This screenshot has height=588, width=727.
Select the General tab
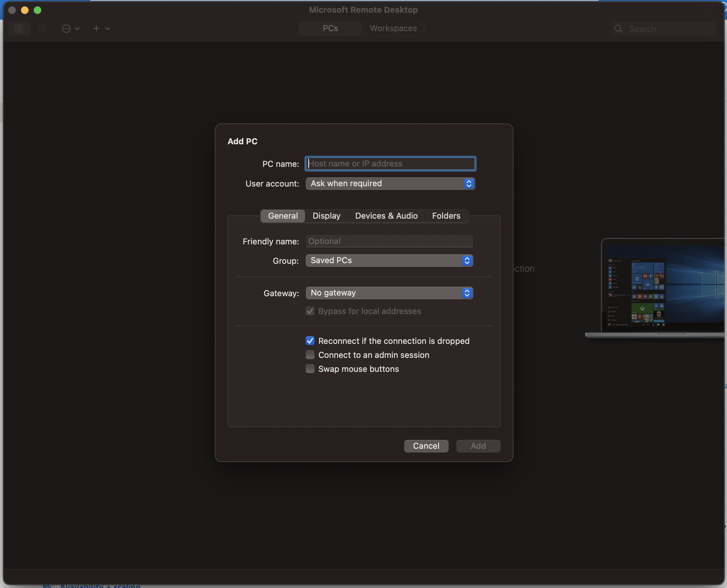pos(283,216)
